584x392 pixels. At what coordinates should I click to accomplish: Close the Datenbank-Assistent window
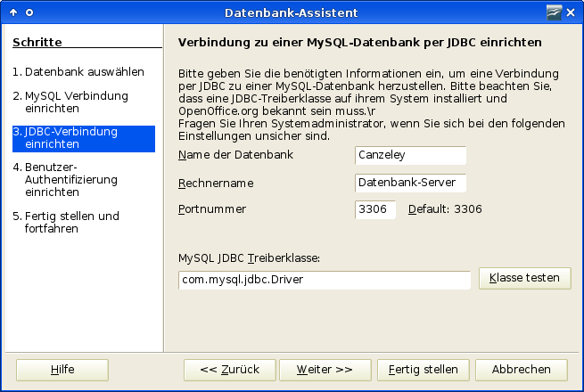click(x=571, y=12)
